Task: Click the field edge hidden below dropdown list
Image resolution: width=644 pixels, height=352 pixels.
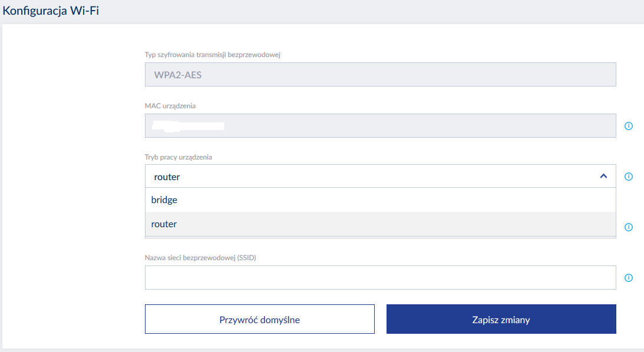Action: click(380, 237)
